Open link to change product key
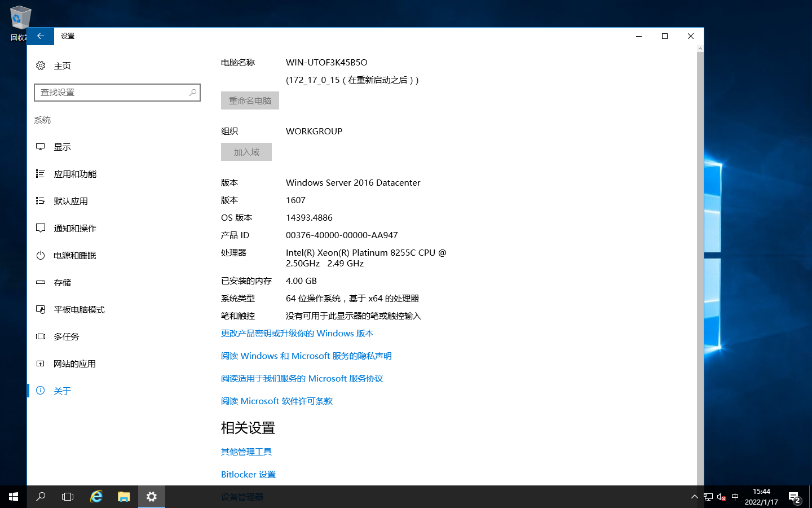 click(x=297, y=334)
